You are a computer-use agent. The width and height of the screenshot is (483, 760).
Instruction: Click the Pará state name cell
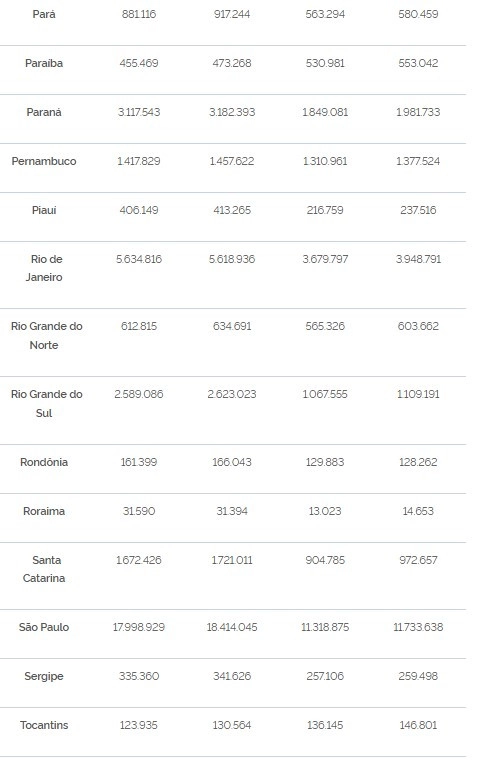(44, 15)
